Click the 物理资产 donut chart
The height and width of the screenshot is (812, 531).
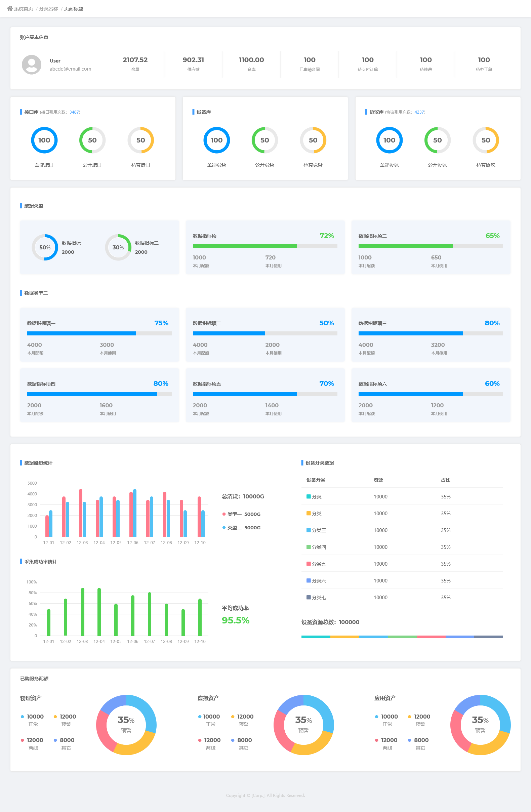point(126,725)
